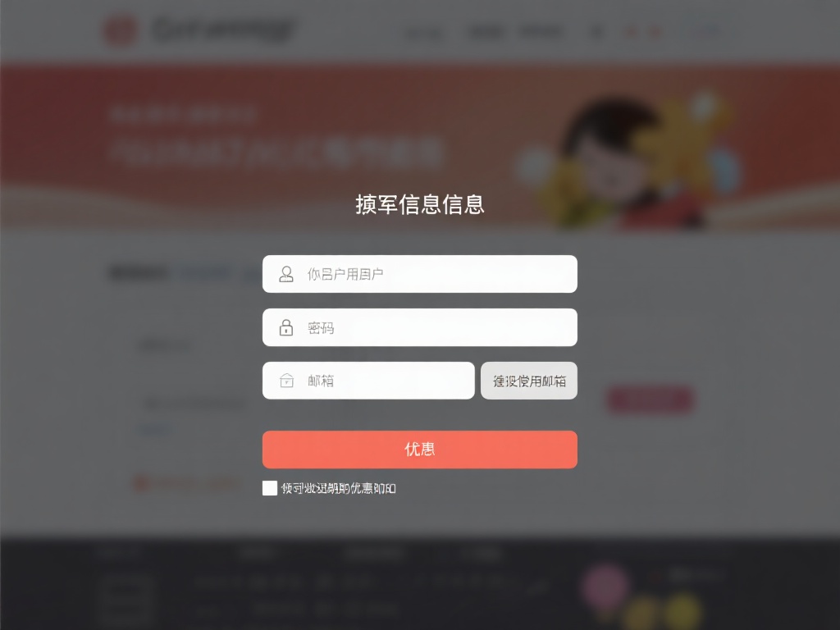Viewport: 840px width, 630px height.
Task: Click the small red icon at the left of the blurred page
Action: (x=140, y=483)
